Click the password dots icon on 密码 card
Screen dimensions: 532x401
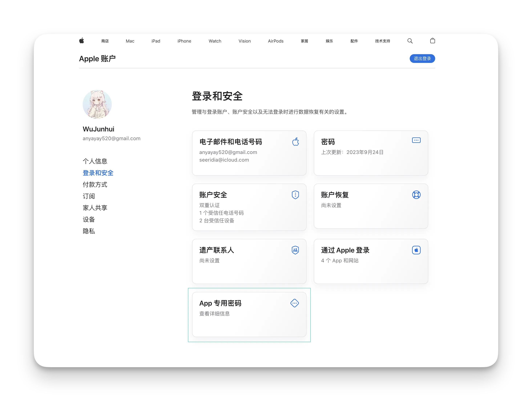pos(416,140)
